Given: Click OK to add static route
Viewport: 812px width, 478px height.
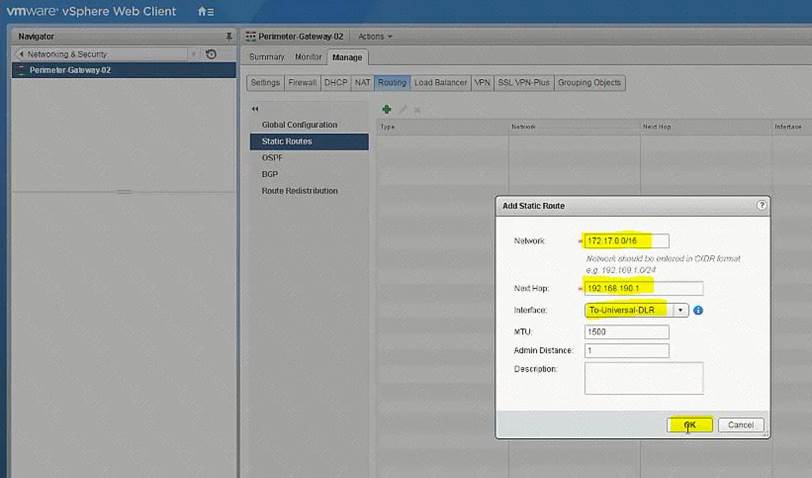Looking at the screenshot, I should [x=690, y=425].
